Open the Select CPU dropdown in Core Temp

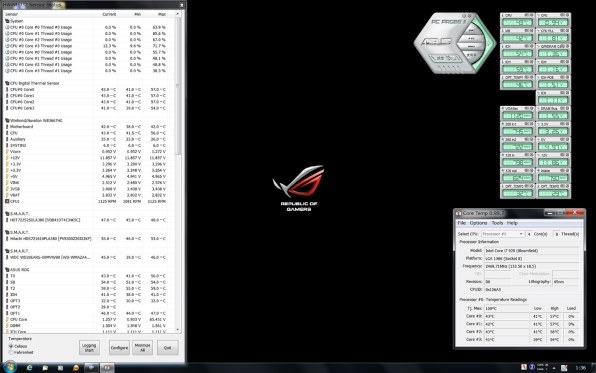coord(502,234)
